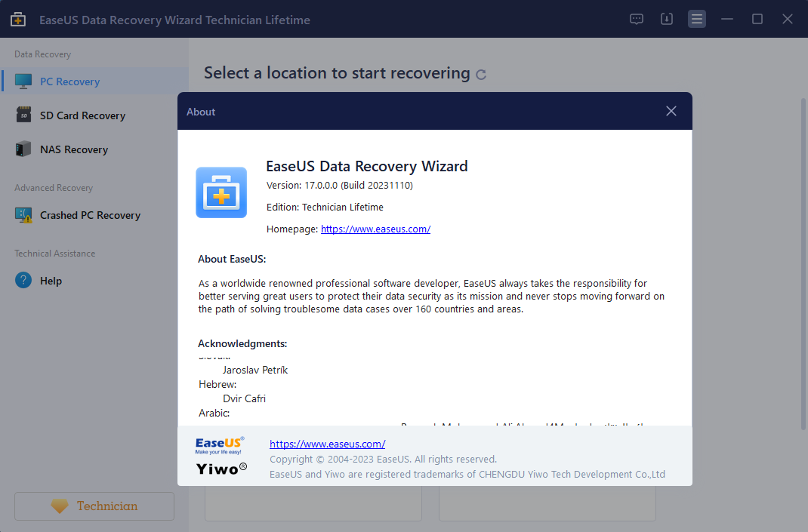Click the Technician button
The image size is (808, 532).
point(94,506)
